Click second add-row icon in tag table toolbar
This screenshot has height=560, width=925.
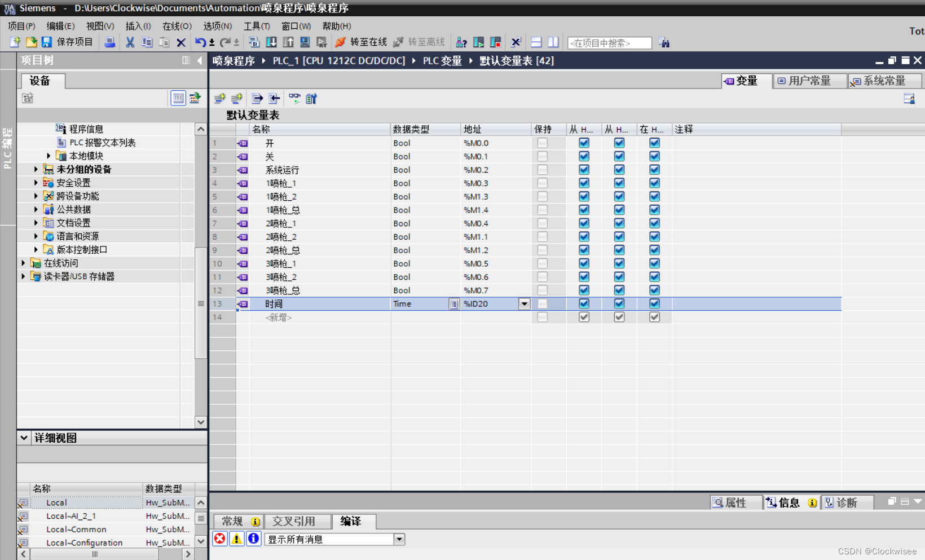[237, 99]
